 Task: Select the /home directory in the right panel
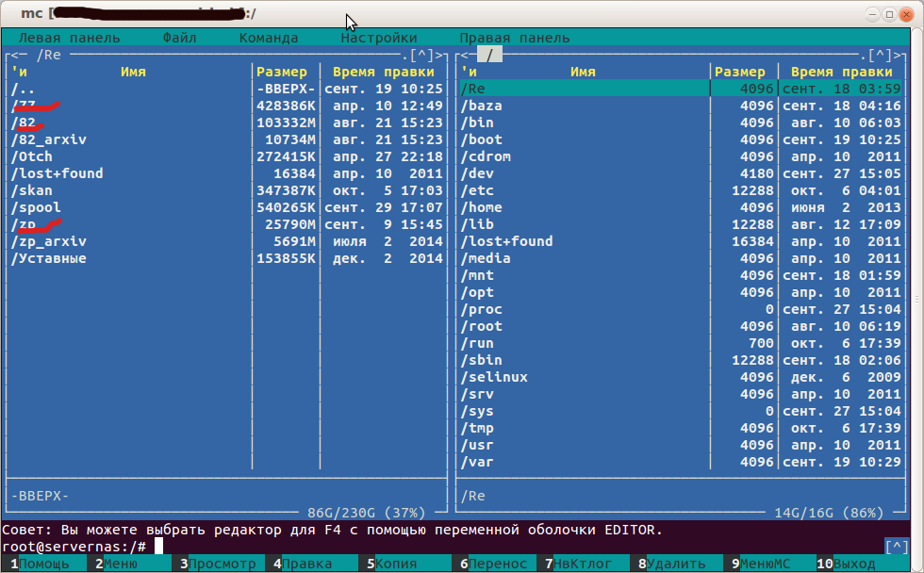tap(482, 207)
